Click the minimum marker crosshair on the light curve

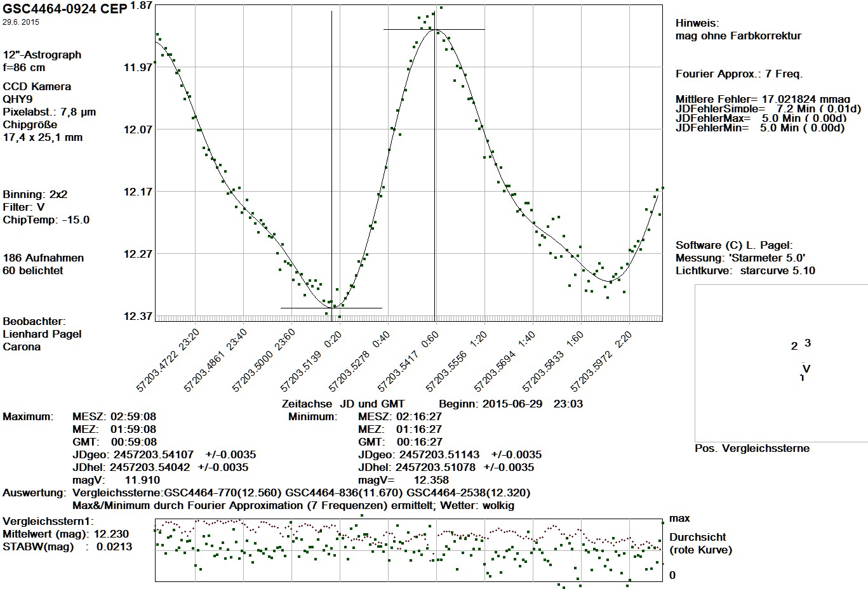(x=331, y=308)
